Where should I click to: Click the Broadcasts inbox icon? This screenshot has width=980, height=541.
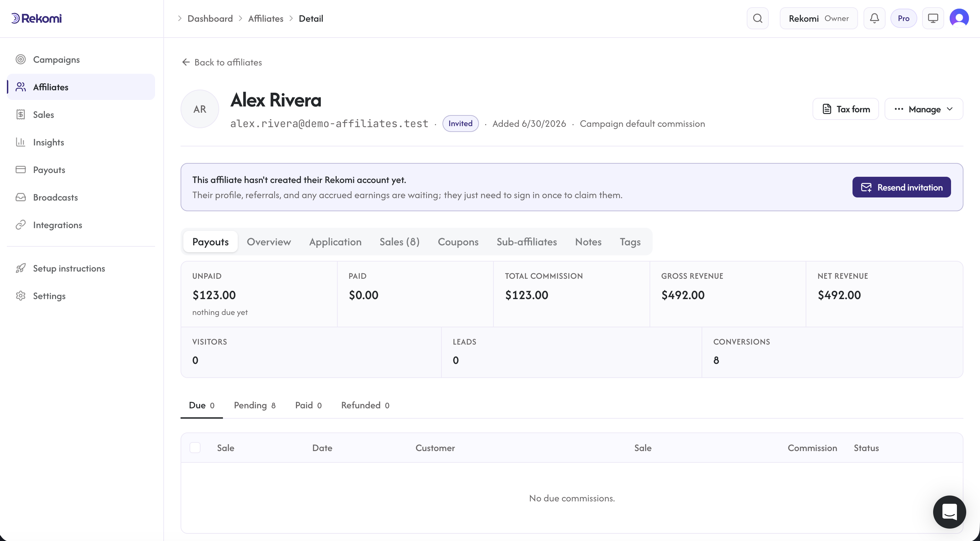[x=21, y=197]
